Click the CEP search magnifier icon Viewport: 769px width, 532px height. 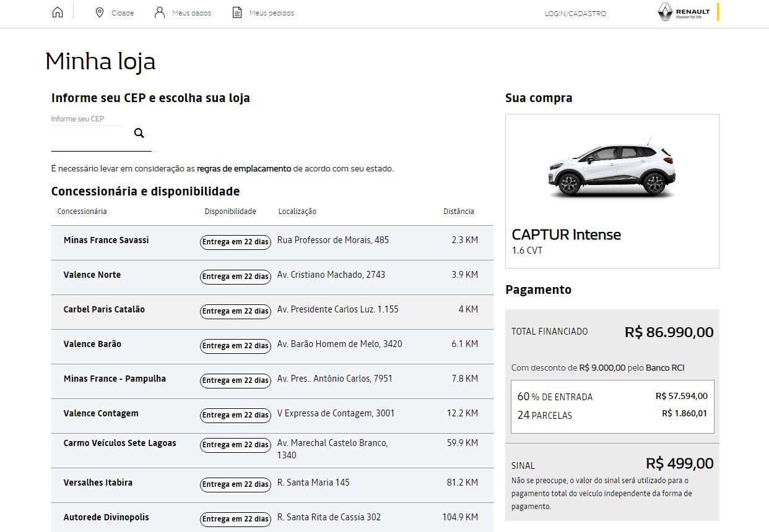139,133
